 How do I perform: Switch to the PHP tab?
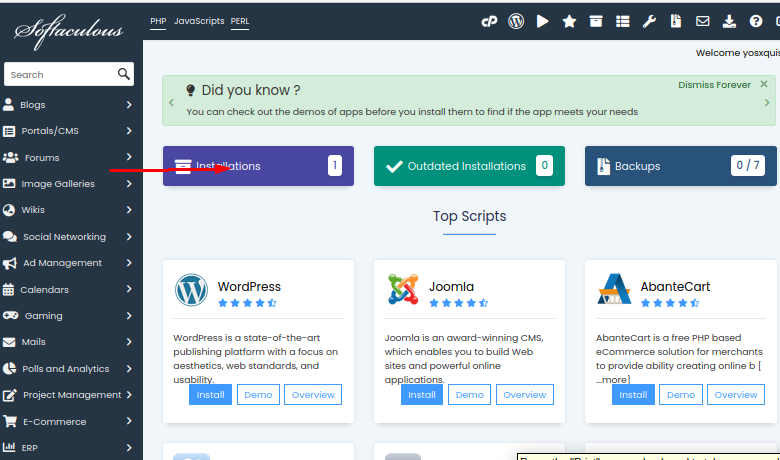pyautogui.click(x=158, y=21)
